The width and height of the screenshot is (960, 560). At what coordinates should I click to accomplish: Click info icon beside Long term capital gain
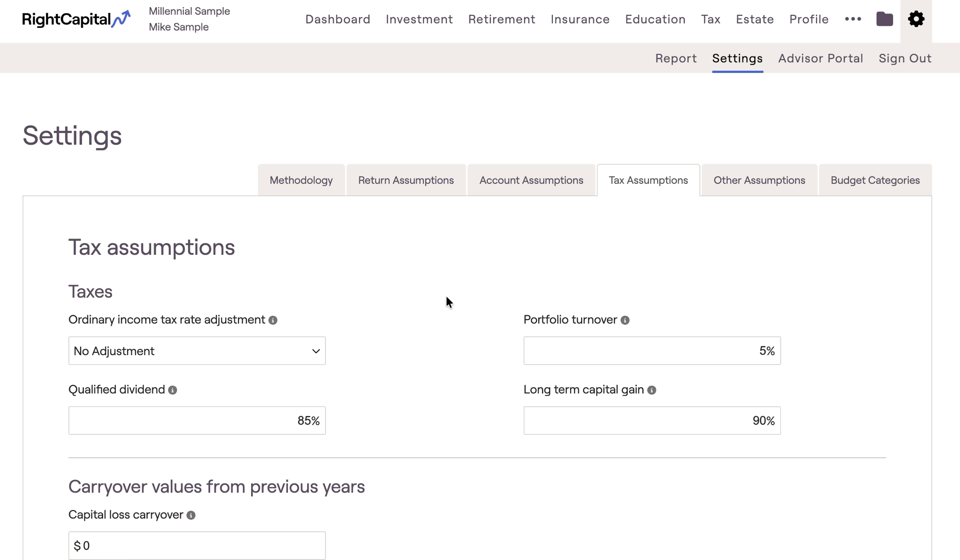(651, 390)
